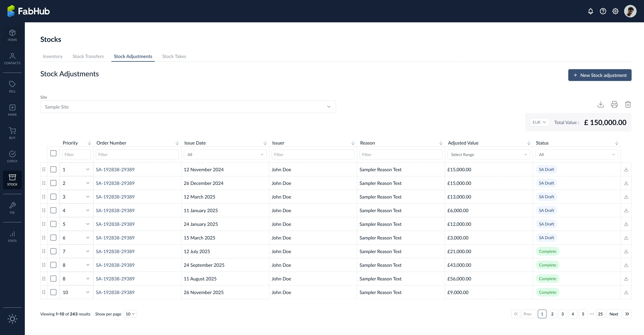Select the 12 March 2025 row checkbox

tap(53, 197)
